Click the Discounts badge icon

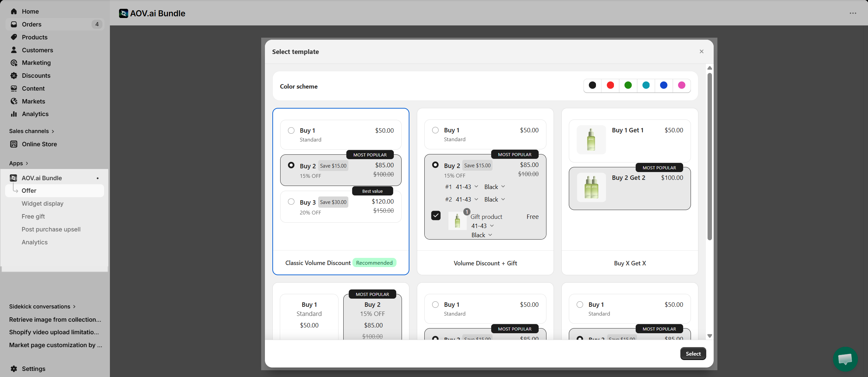[14, 76]
